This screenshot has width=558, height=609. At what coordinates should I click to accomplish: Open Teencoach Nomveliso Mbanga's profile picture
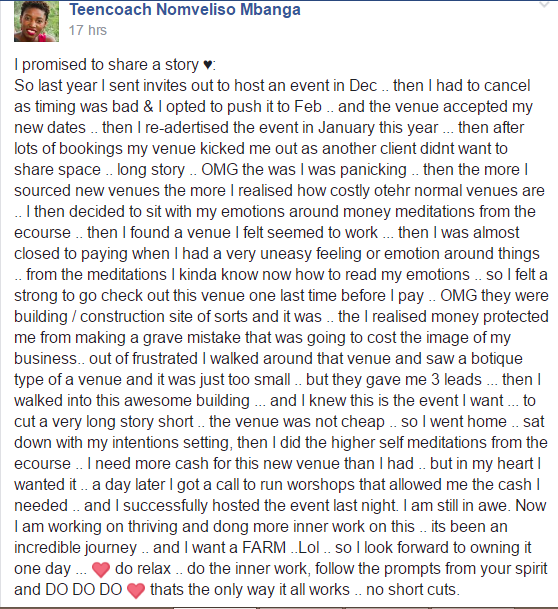click(37, 21)
